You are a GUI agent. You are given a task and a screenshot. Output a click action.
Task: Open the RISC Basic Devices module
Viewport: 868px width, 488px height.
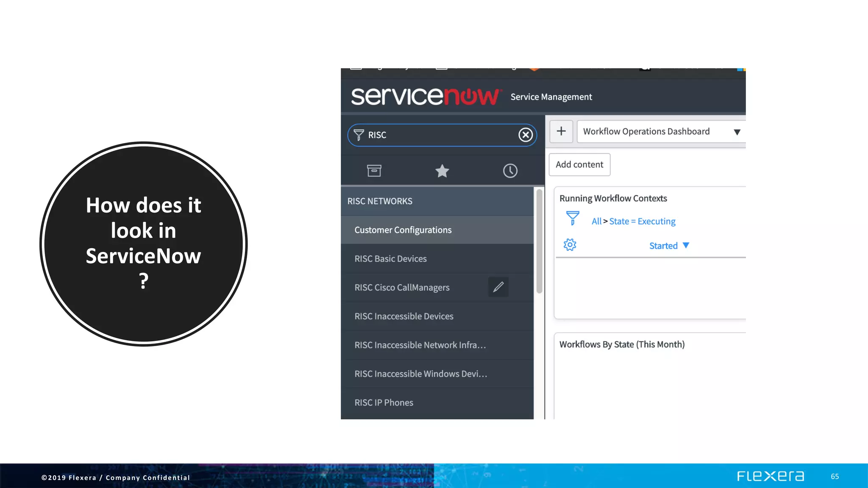pyautogui.click(x=437, y=259)
